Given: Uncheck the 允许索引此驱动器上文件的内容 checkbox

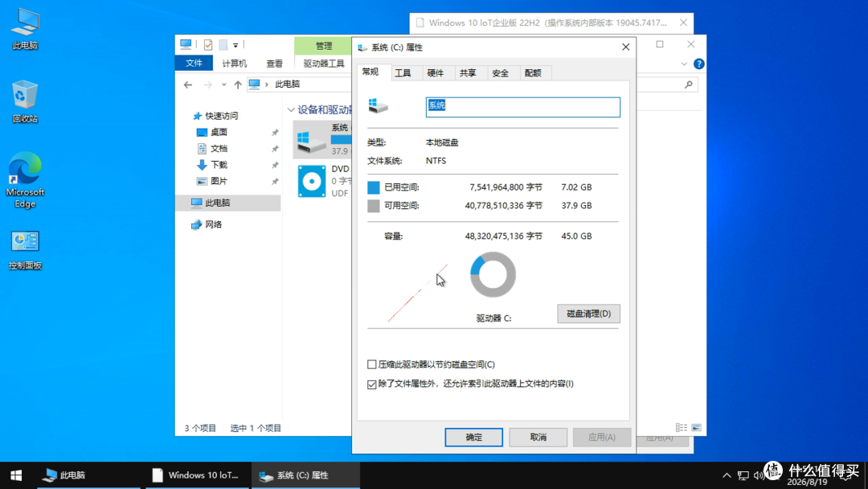Looking at the screenshot, I should click(372, 384).
